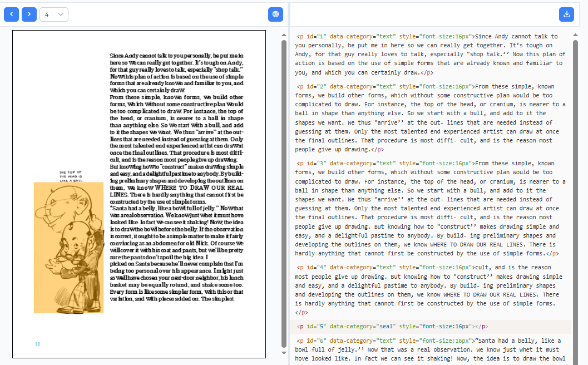Select the Santa illustration highlighted in orange

pyautogui.click(x=68, y=248)
